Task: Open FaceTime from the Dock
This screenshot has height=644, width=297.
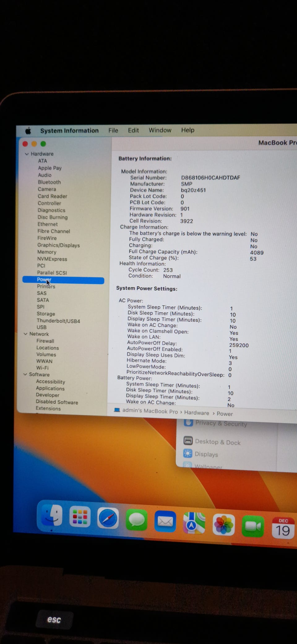Action: click(253, 526)
